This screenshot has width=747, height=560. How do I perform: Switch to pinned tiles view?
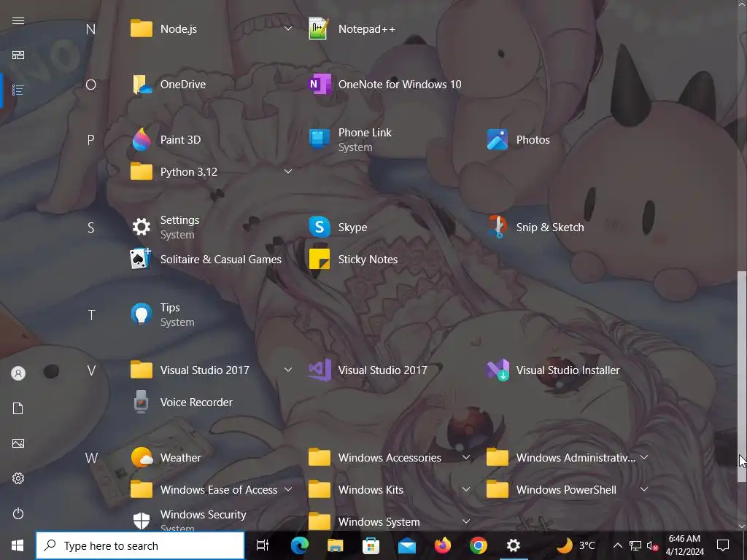coord(18,55)
